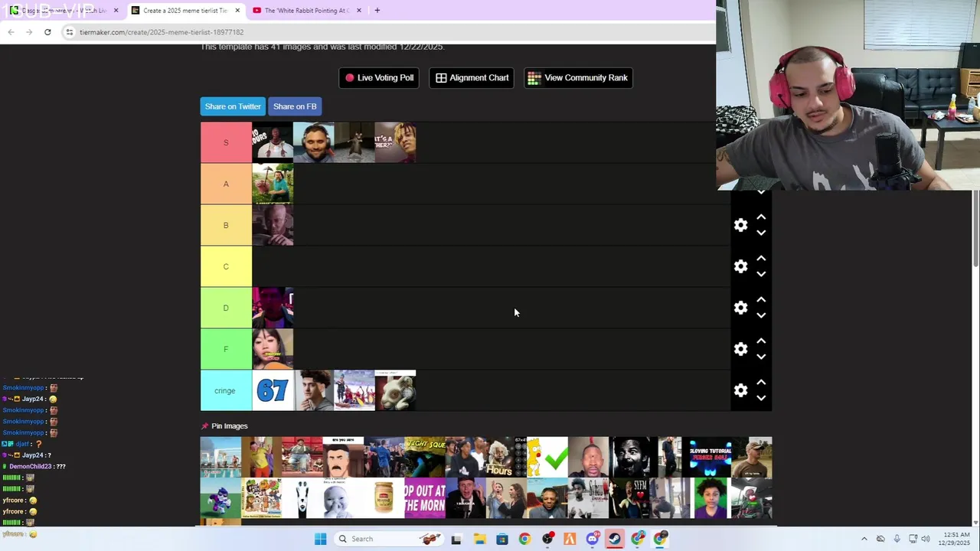This screenshot has height=551, width=980.
Task: Select the Bart Simpson checkmark image
Action: point(547,457)
